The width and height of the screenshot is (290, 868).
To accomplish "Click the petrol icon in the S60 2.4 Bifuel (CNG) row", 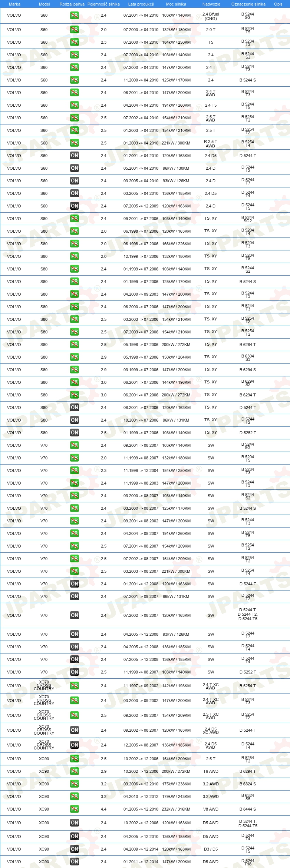I will [75, 16].
